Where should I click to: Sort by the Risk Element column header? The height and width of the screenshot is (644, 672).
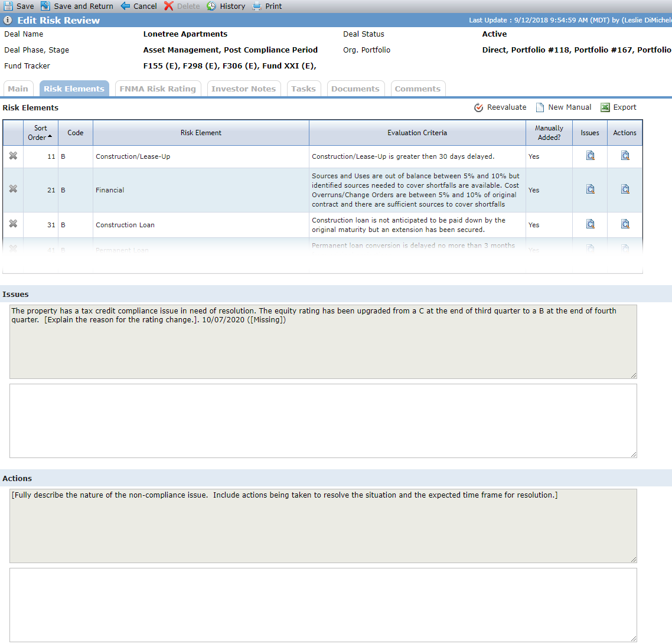(201, 133)
